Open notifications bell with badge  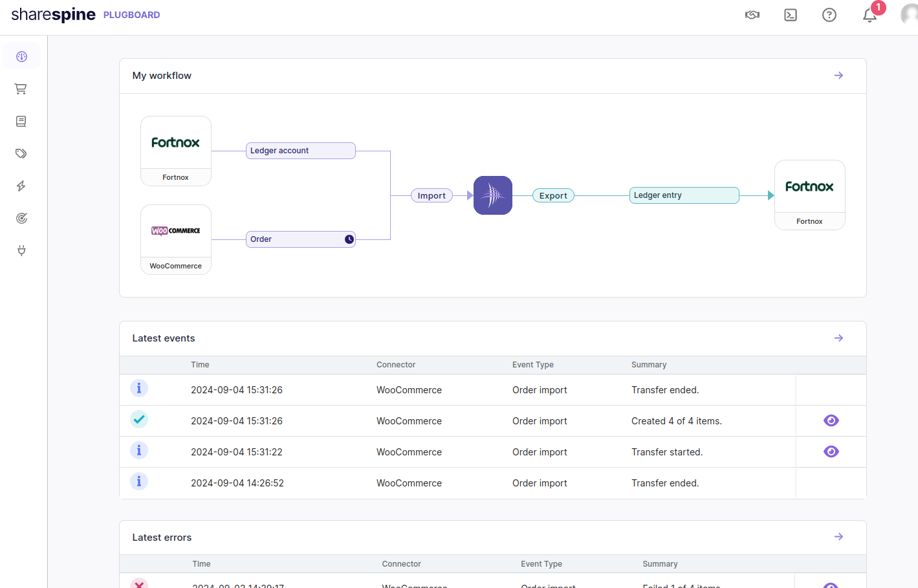coord(870,15)
